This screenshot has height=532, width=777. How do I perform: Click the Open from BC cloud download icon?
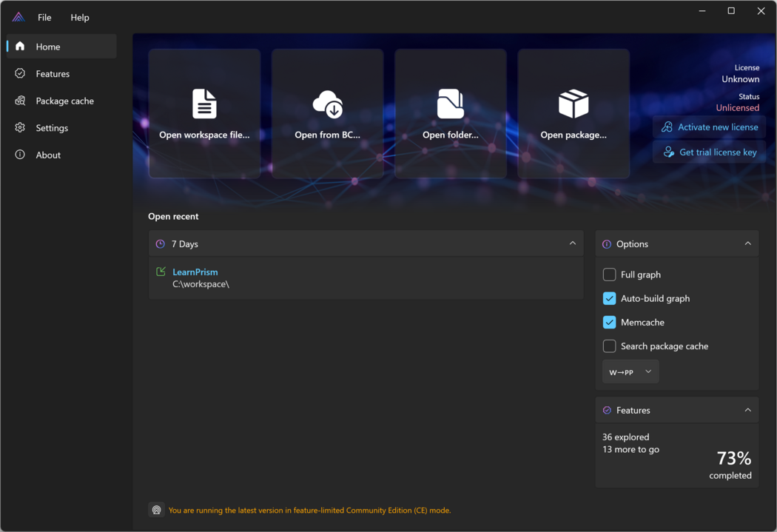(x=328, y=104)
